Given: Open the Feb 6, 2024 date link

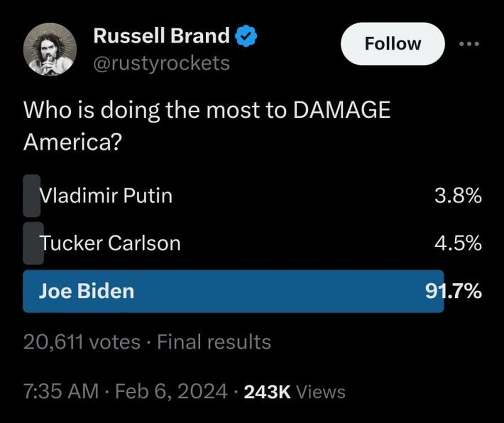Looking at the screenshot, I should tap(167, 392).
